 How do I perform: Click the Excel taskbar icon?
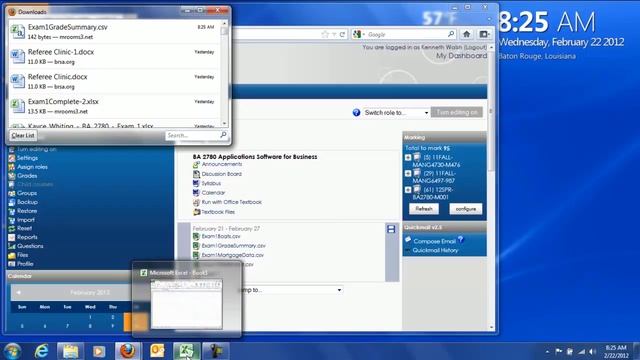[x=187, y=351]
